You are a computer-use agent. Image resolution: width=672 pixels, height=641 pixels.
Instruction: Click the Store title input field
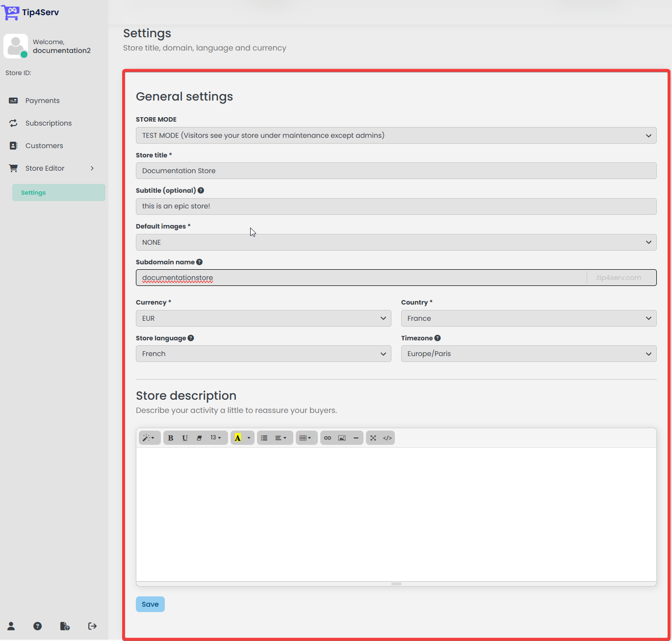pyautogui.click(x=396, y=171)
